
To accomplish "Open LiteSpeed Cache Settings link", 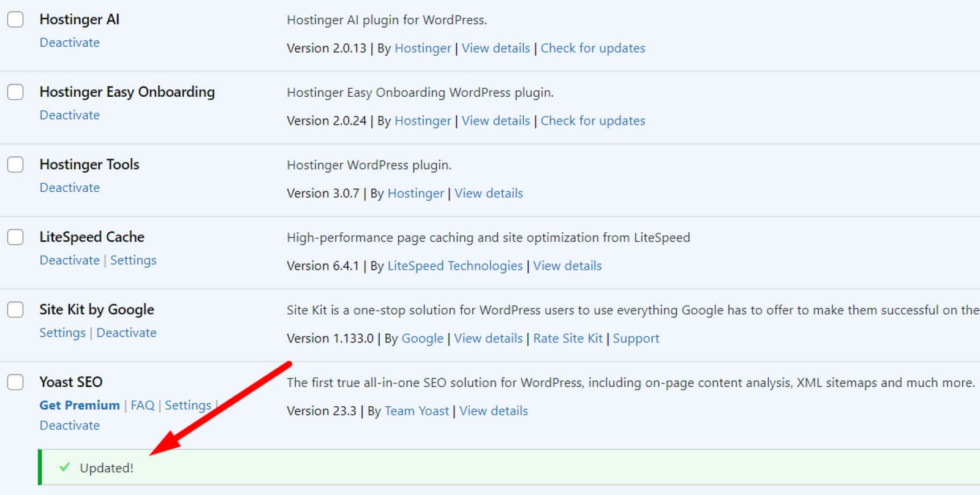I will [x=134, y=260].
